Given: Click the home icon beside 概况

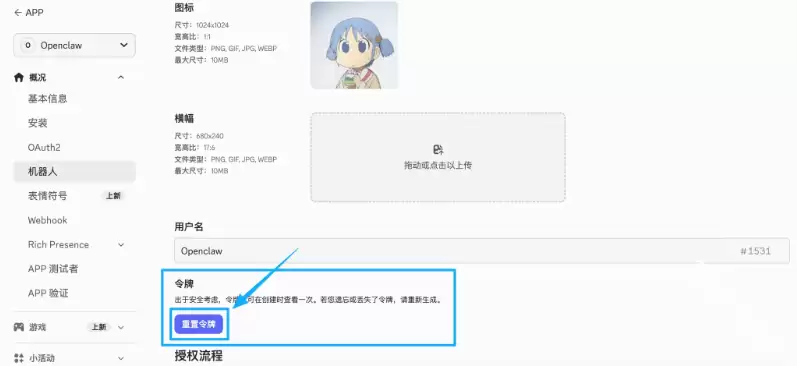Looking at the screenshot, I should pyautogui.click(x=19, y=77).
